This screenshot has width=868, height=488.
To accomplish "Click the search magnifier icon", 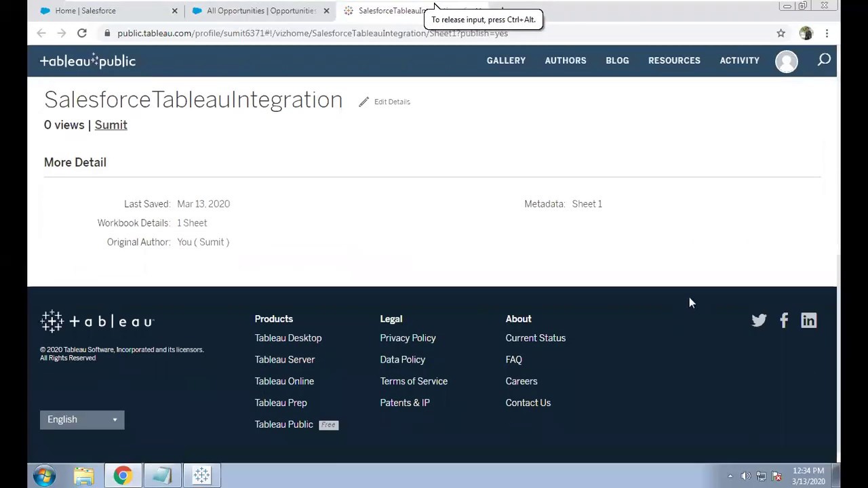I will [x=824, y=60].
